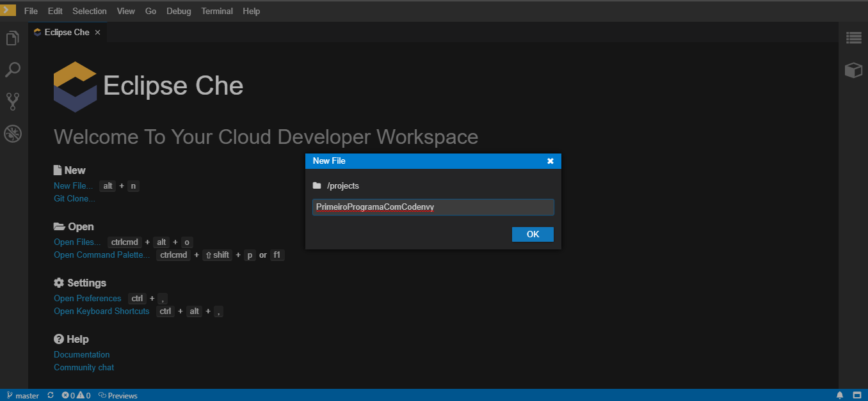Click the New File... link
This screenshot has width=868, height=401.
point(73,186)
